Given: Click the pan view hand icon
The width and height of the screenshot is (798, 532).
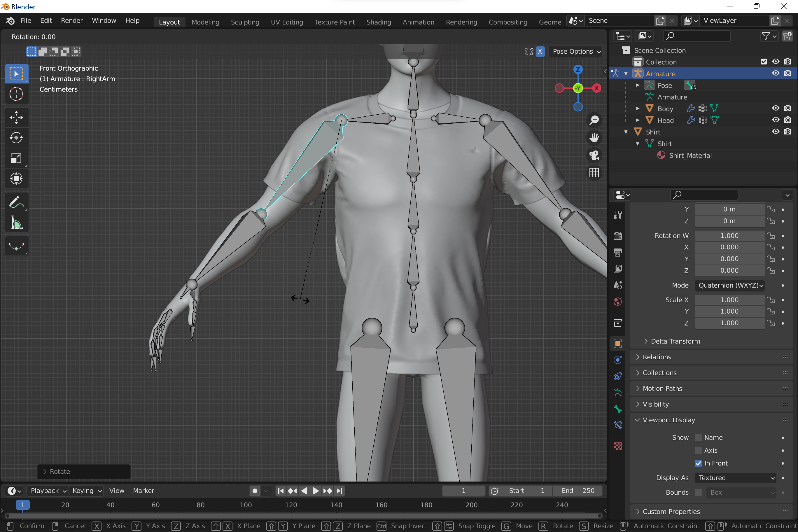Looking at the screenshot, I should coord(594,137).
